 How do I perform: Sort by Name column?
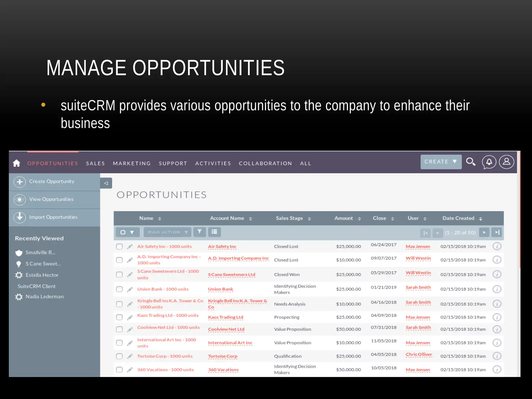tap(150, 218)
